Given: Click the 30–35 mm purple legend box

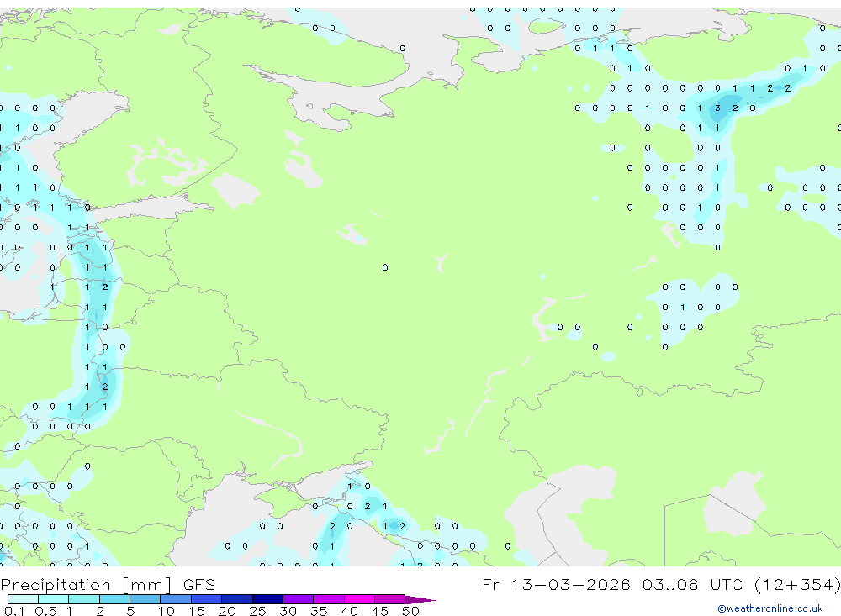Looking at the screenshot, I should 298,599.
